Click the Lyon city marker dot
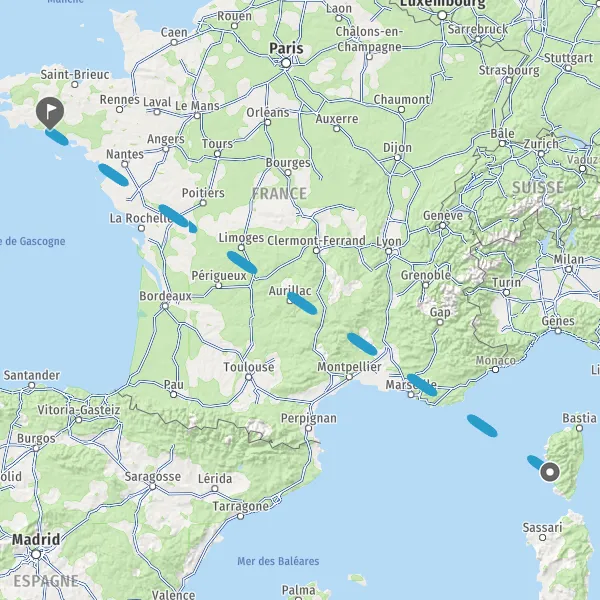Viewport: 600px width, 600px height. point(389,251)
